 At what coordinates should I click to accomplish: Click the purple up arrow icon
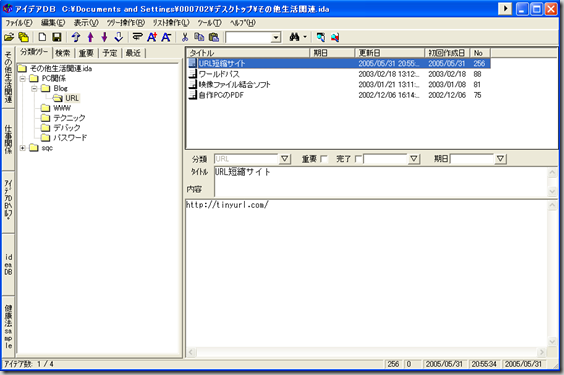tap(90, 37)
